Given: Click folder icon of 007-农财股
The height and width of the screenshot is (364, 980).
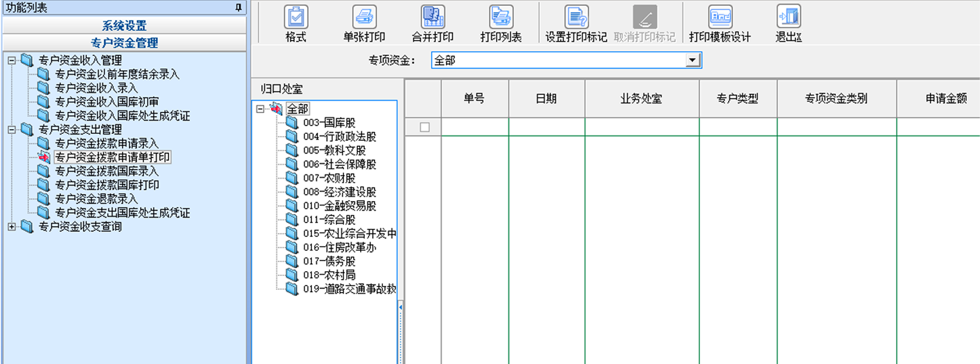Looking at the screenshot, I should 292,178.
